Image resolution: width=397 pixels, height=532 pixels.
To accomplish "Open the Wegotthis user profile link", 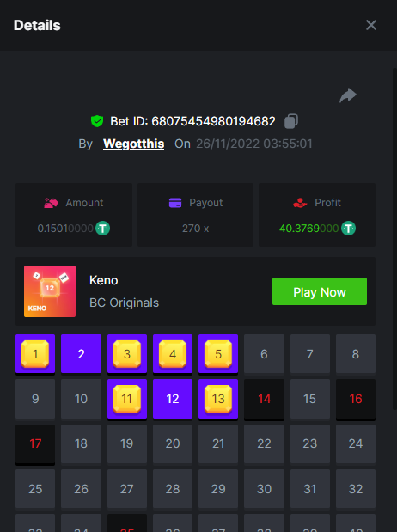I will point(134,144).
